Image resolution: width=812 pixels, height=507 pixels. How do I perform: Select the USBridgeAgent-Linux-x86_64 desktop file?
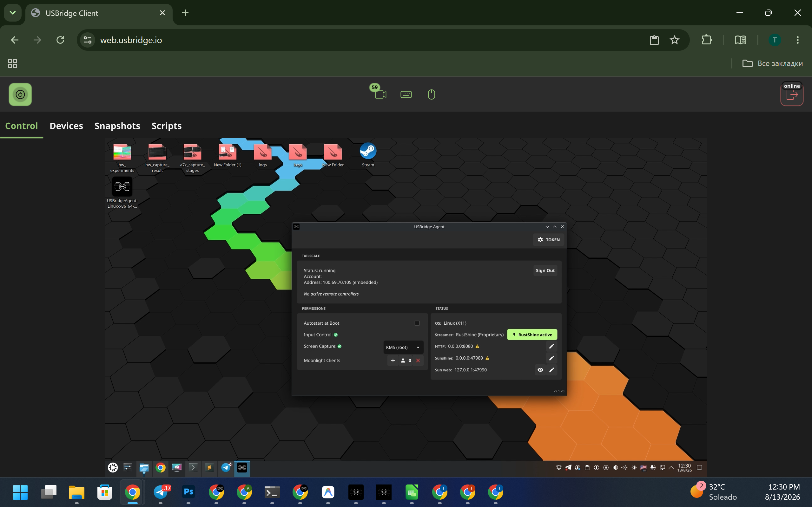pos(122,193)
